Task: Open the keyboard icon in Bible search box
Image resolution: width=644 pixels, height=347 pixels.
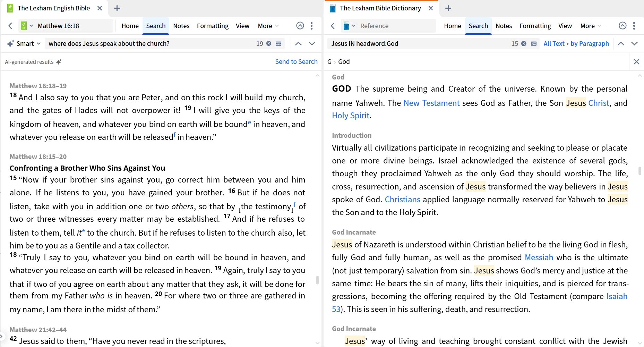Action: pos(278,43)
